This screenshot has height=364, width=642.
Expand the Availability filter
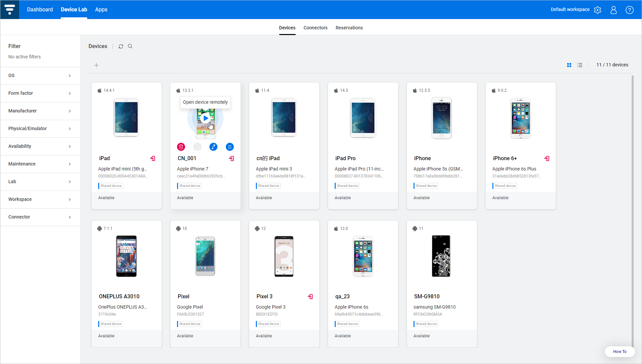click(x=40, y=146)
